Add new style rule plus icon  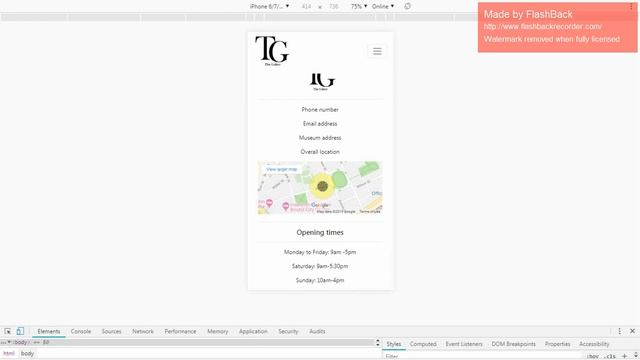624,356
